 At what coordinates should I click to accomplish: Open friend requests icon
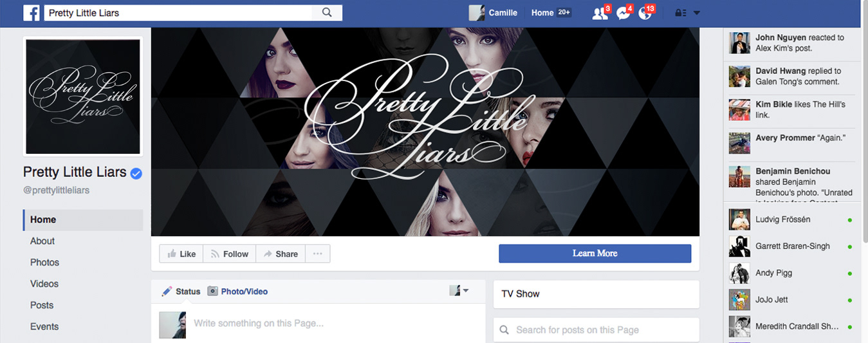600,13
